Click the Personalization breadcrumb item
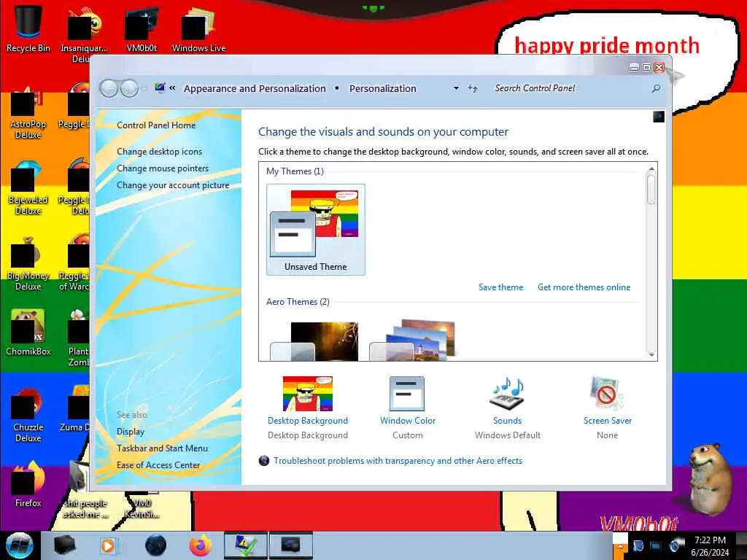 coord(382,88)
